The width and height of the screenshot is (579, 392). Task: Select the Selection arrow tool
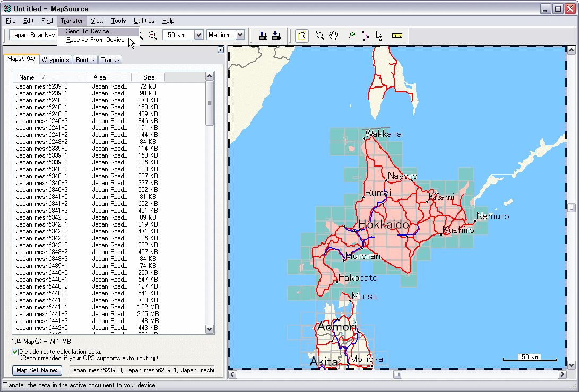(379, 36)
